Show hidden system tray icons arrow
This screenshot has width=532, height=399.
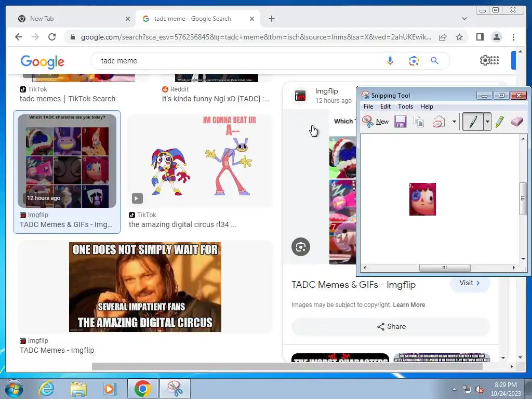(454, 389)
